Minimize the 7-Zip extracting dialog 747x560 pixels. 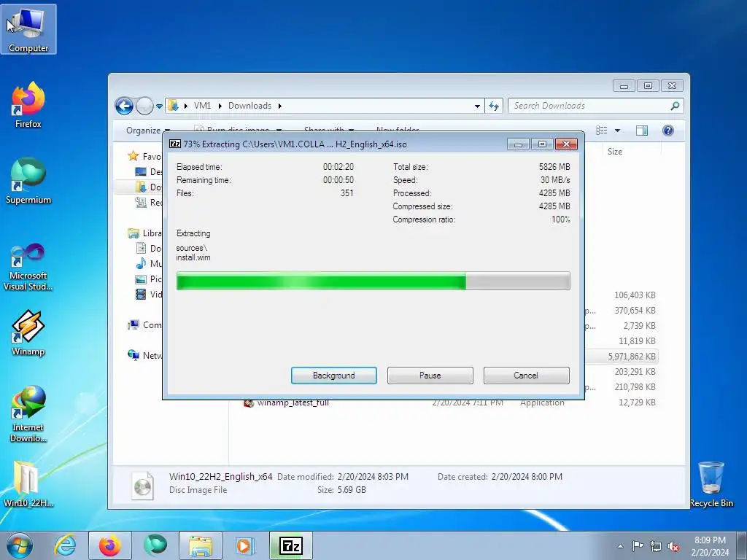point(519,144)
